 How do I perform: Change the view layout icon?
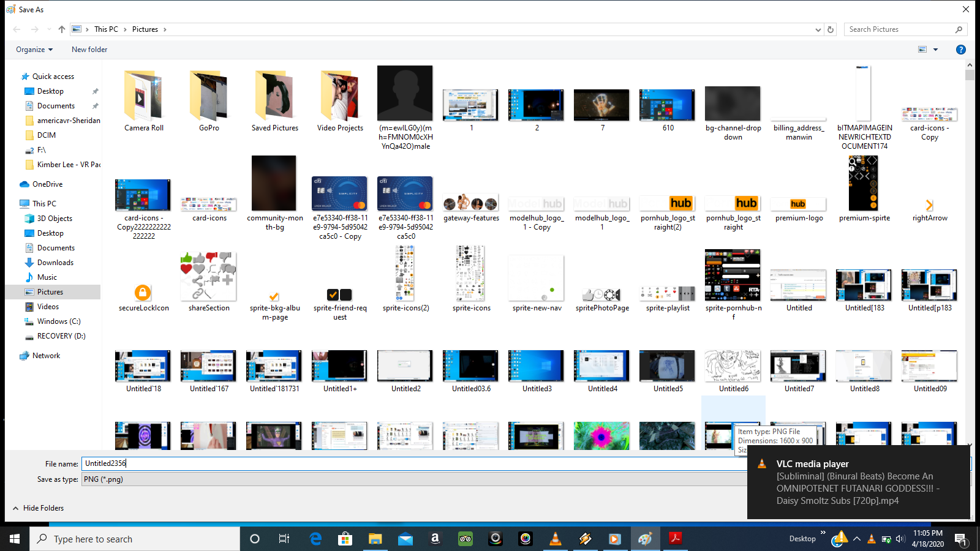pyautogui.click(x=922, y=50)
